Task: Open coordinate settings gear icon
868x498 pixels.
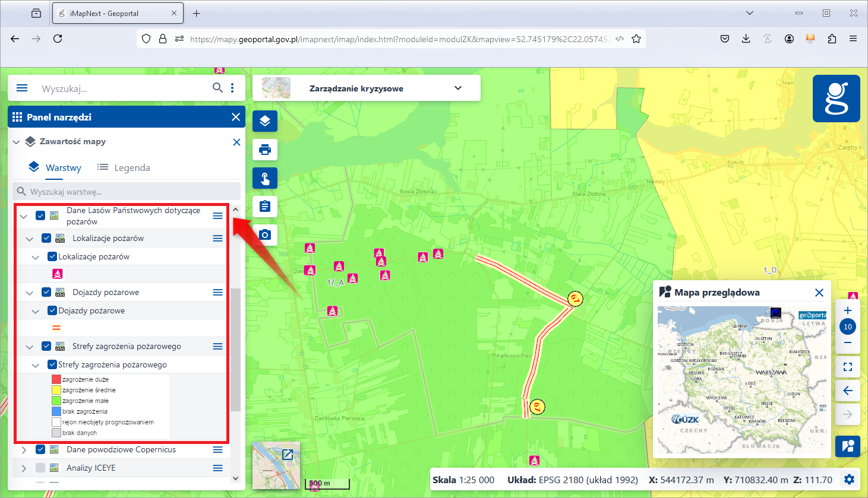Action: (x=849, y=480)
